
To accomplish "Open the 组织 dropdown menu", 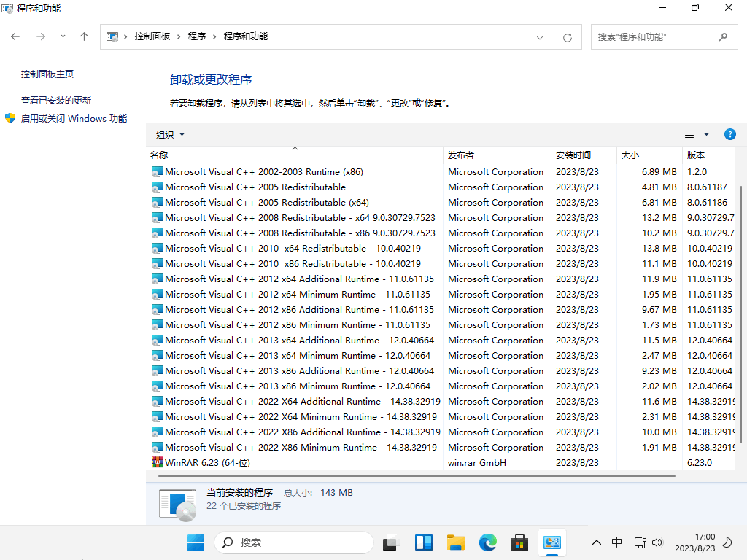I will 170,135.
